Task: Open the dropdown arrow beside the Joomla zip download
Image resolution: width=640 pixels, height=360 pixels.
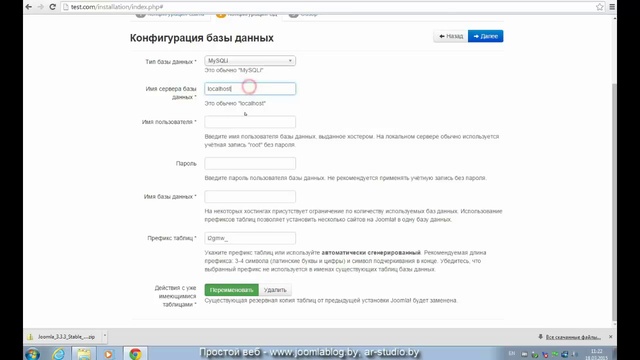Action: pyautogui.click(x=105, y=336)
